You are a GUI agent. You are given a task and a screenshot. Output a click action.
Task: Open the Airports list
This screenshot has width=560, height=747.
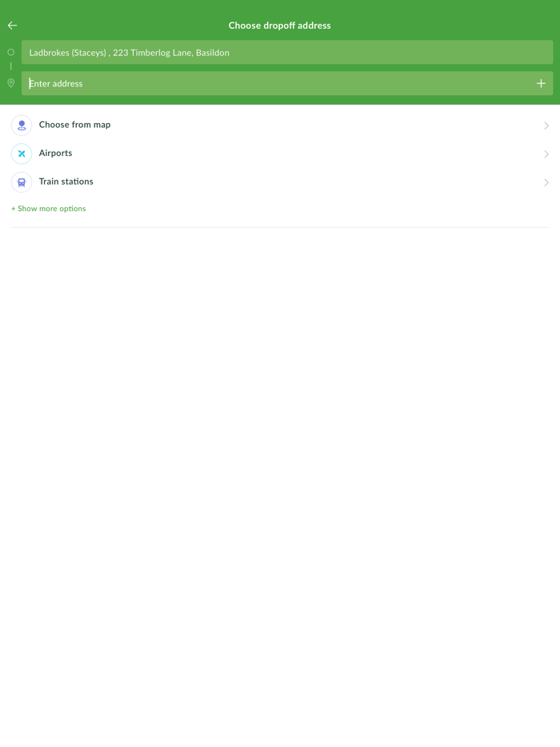click(280, 154)
